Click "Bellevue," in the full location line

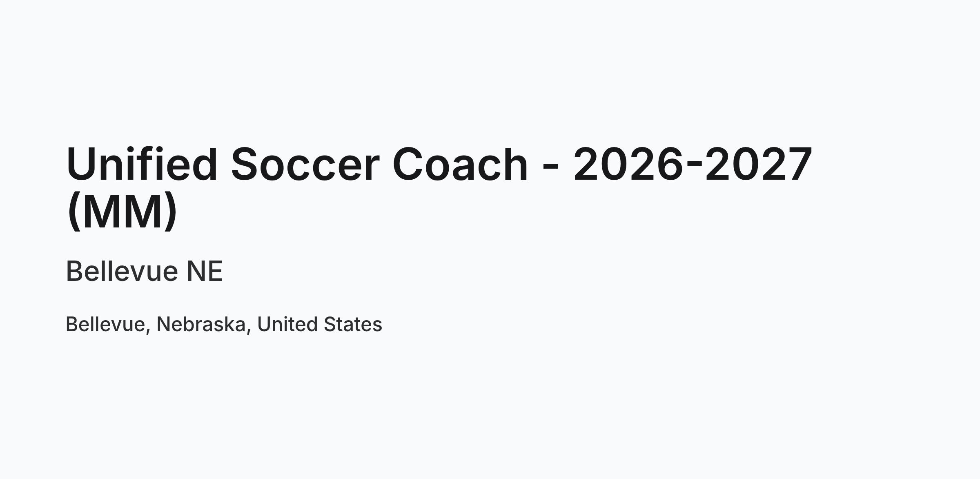click(108, 325)
